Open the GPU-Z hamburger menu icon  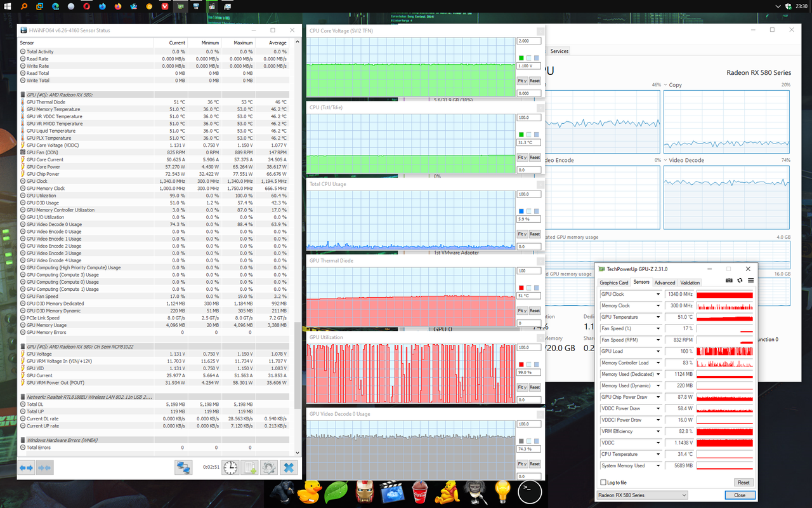750,280
